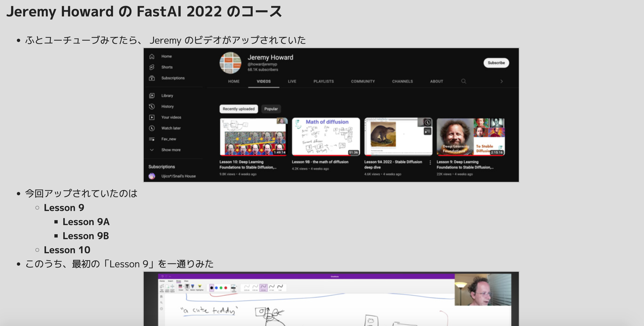Open the Watch later sidebar entry
644x326 pixels.
[x=165, y=128]
